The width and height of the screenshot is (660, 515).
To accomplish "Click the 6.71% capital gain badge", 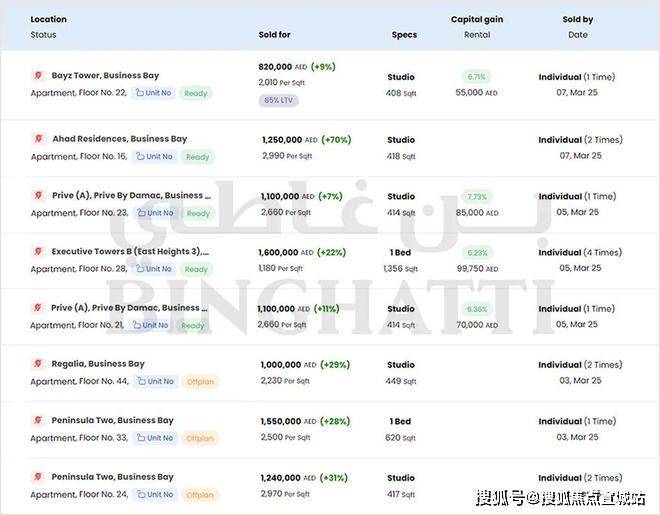I will pos(477,76).
